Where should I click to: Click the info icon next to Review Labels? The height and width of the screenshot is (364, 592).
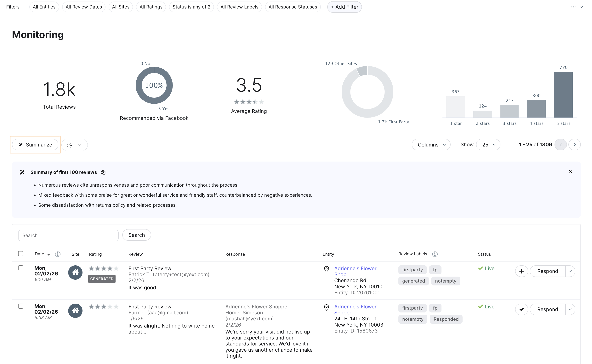coord(435,254)
